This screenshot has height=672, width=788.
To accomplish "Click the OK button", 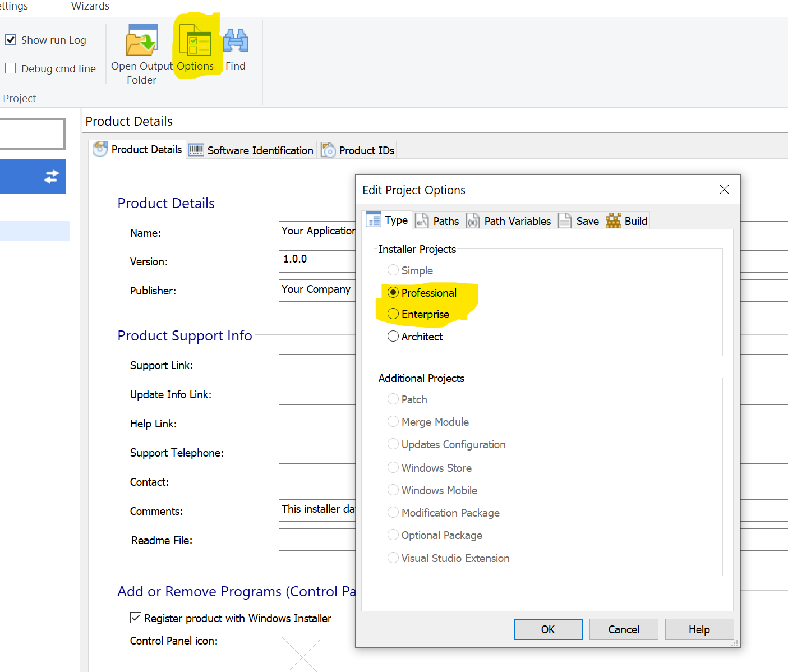I will coord(547,629).
